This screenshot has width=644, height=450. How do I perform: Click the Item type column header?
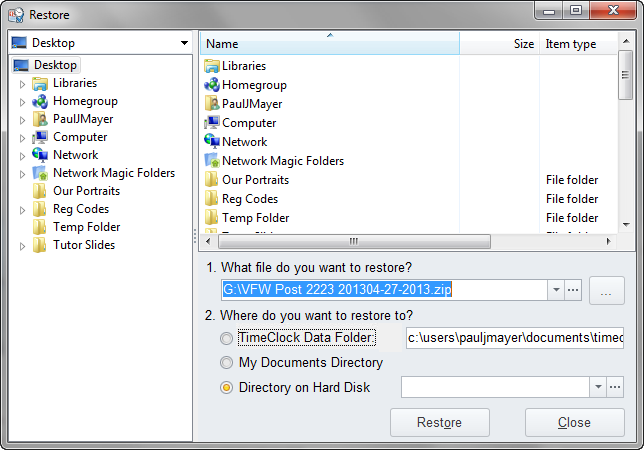[x=570, y=44]
